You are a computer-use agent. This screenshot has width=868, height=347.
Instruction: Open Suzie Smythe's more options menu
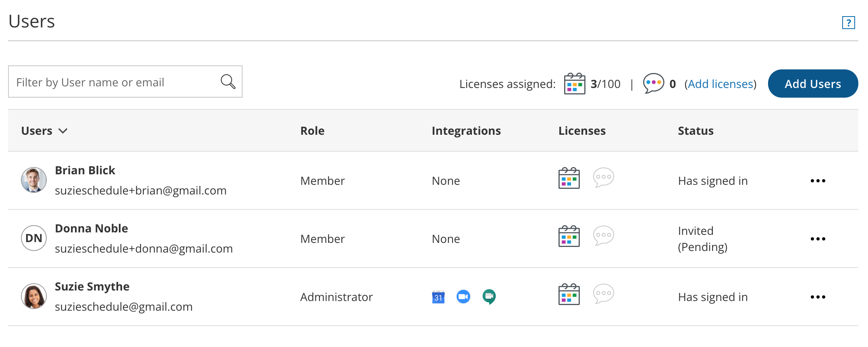[818, 297]
